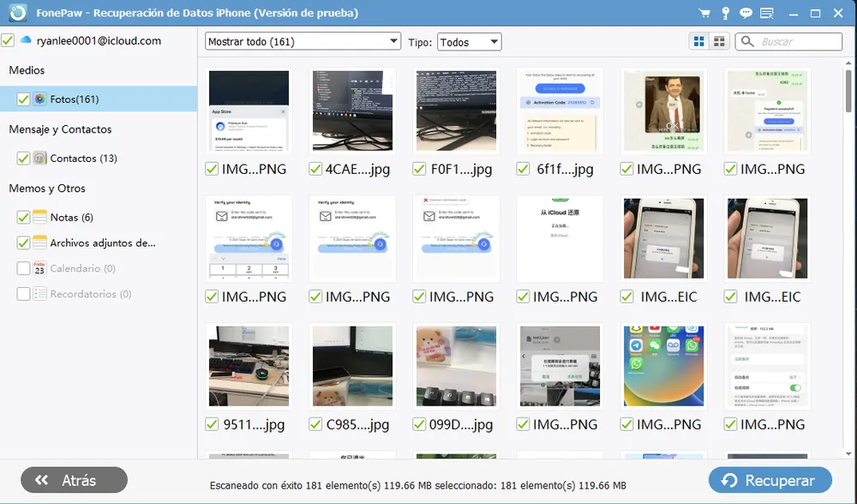Viewport: 857px width, 504px height.
Task: Uncheck the 9511....jpg photo checkbox
Action: click(x=212, y=424)
